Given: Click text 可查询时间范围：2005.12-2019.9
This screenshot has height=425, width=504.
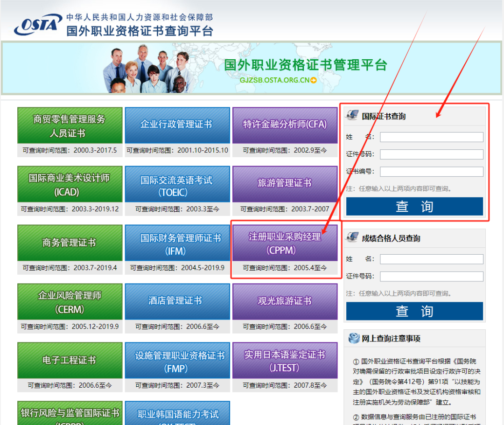Looking at the screenshot, I should pos(70,327).
